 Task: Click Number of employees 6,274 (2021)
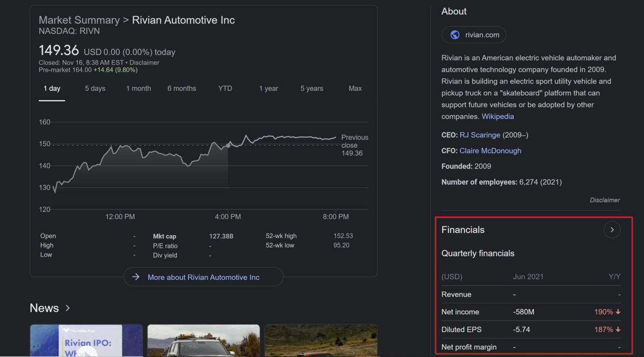click(x=502, y=182)
